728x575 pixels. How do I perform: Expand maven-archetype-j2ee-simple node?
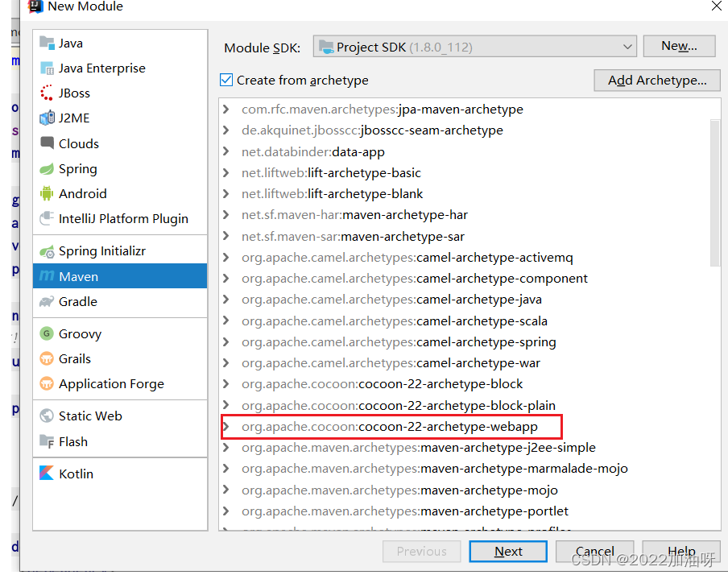tap(226, 447)
